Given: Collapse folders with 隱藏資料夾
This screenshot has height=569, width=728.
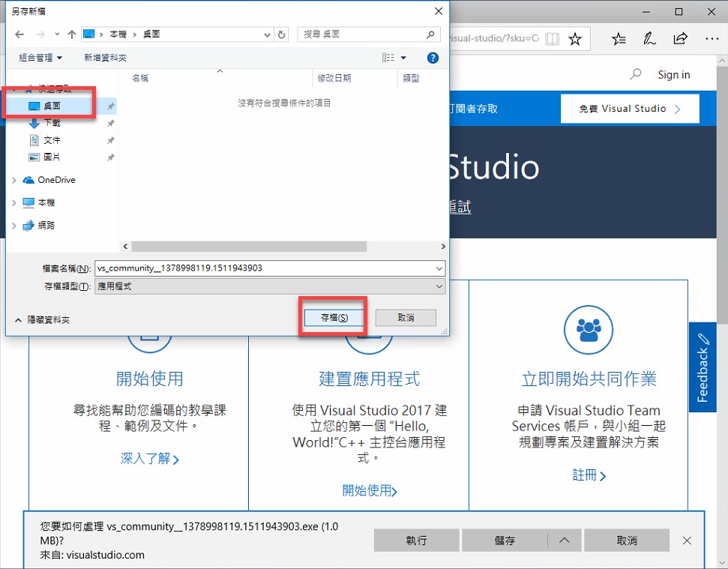Looking at the screenshot, I should pos(42,320).
